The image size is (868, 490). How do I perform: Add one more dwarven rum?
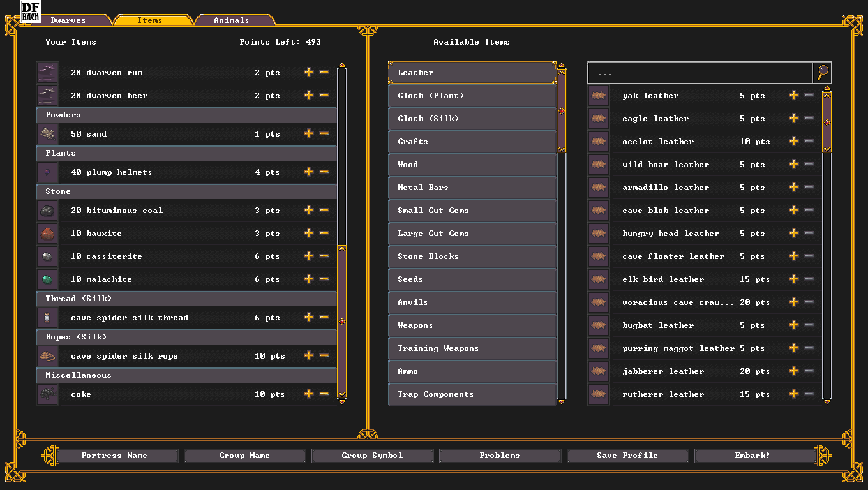[x=309, y=72]
